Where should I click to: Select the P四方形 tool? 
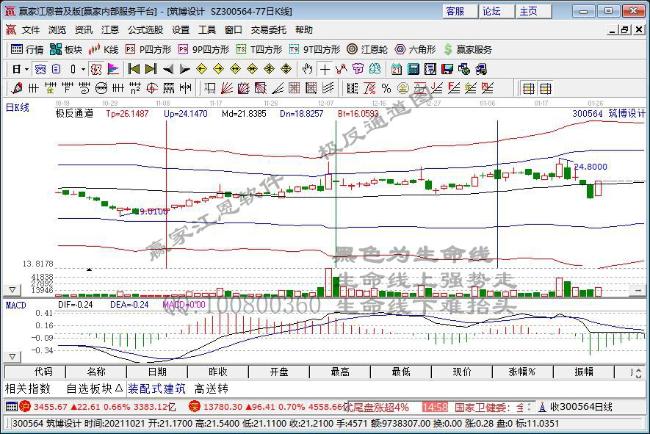click(x=148, y=50)
